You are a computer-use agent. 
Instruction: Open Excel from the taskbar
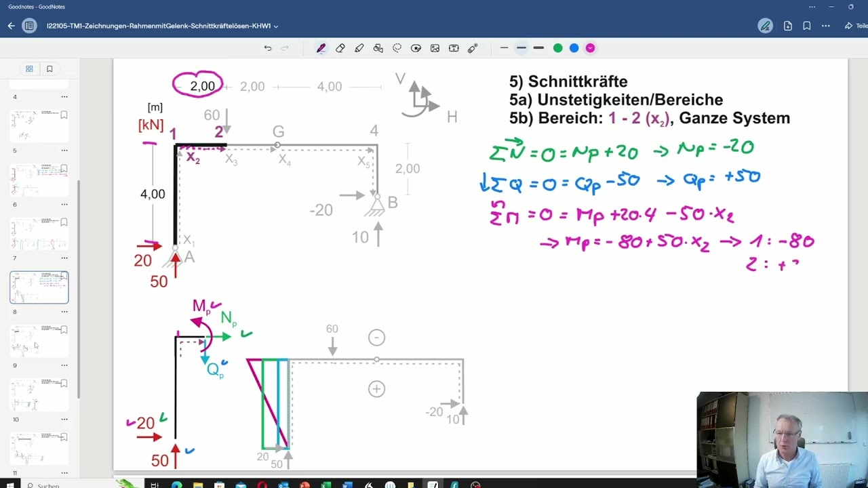(325, 485)
